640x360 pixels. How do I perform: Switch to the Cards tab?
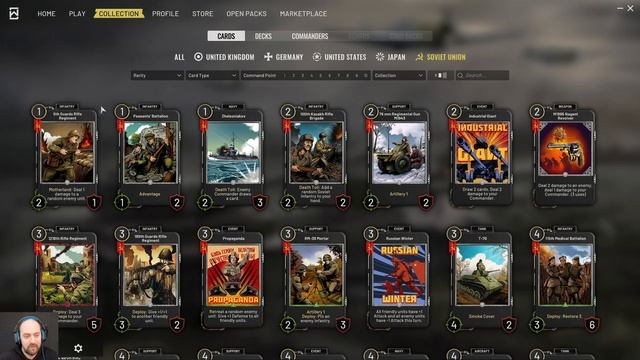pos(226,36)
